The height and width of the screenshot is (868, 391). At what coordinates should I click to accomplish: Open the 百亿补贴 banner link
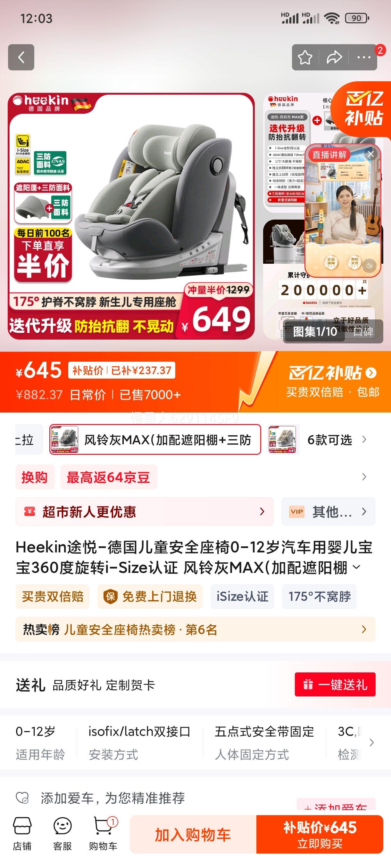(332, 373)
